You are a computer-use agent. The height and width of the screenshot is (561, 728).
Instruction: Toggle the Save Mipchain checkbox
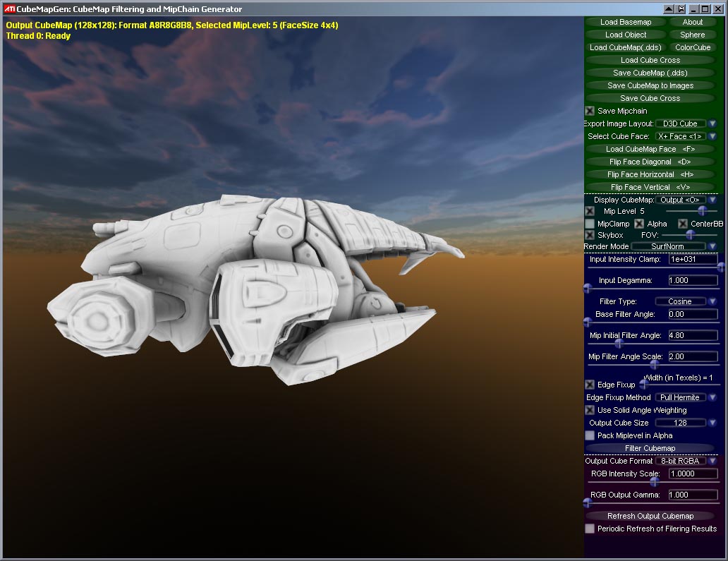590,111
